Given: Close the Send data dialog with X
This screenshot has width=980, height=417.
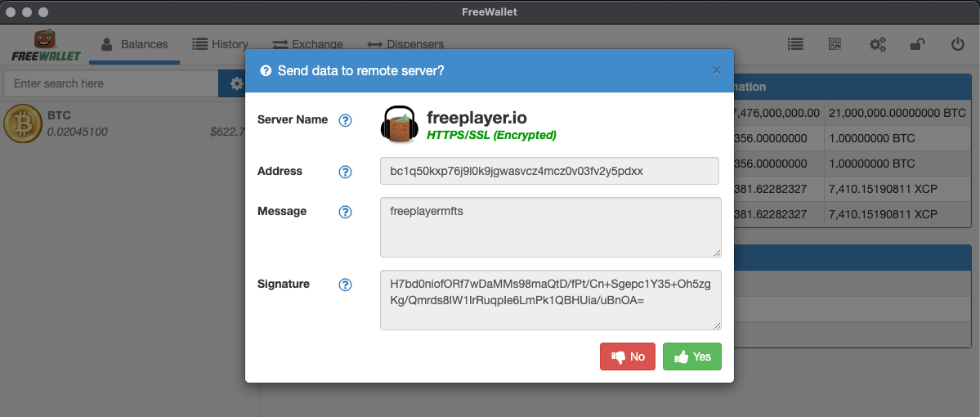Looking at the screenshot, I should 716,70.
